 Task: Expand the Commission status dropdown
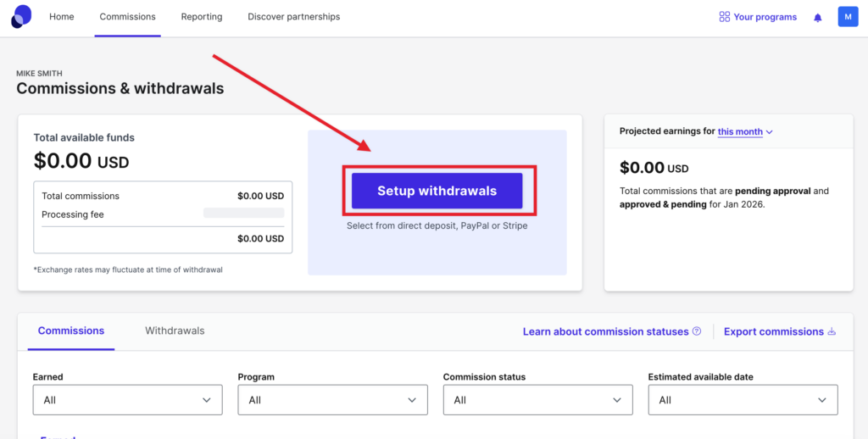click(x=537, y=400)
